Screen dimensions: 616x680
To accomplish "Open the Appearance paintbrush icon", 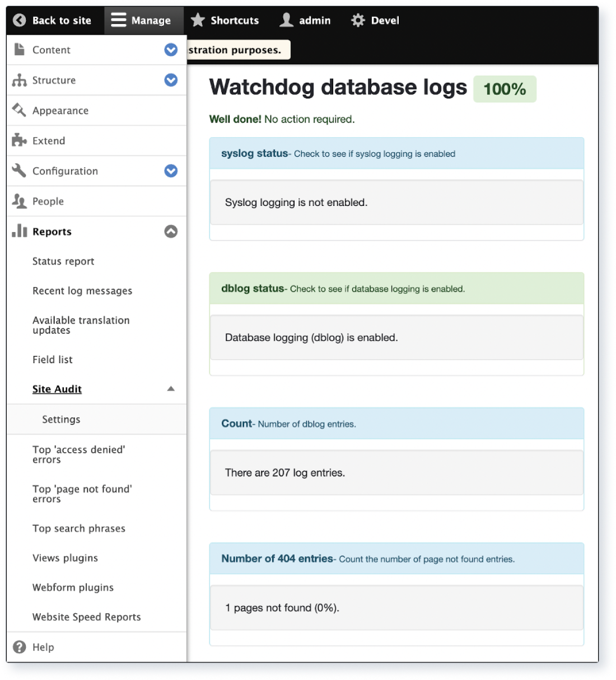I will (x=18, y=110).
